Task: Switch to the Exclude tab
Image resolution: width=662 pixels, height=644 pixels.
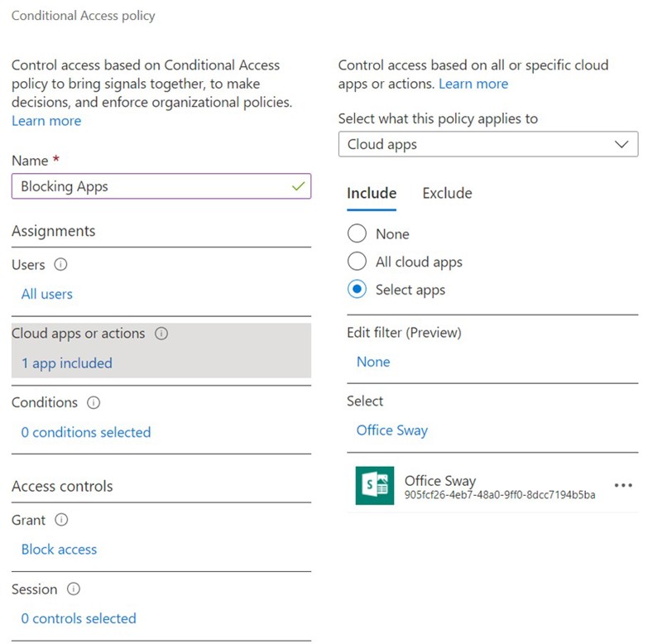Action: 447,193
